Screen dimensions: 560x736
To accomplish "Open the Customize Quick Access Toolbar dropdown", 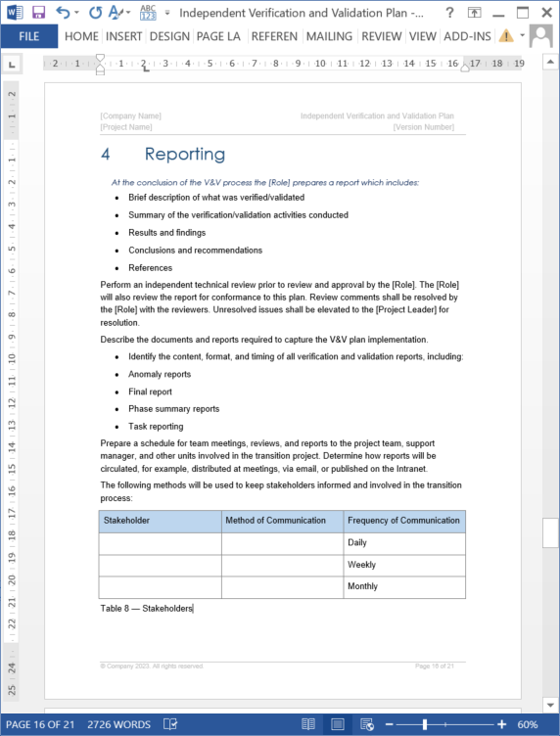I will pos(167,13).
